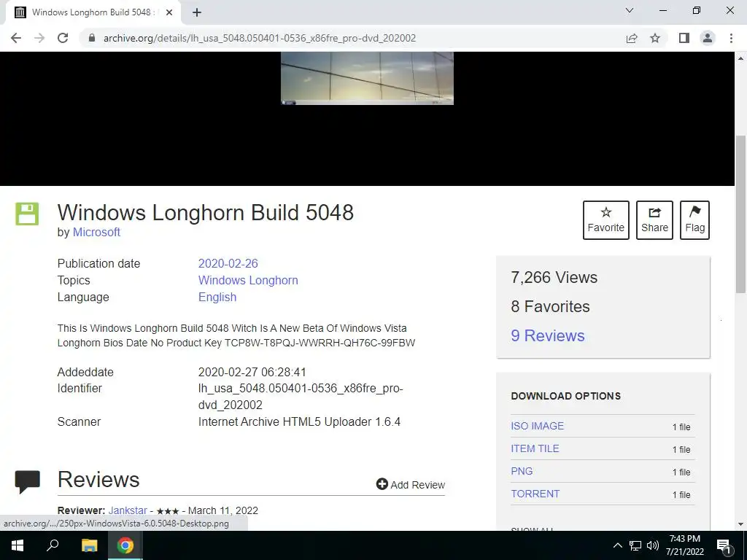747x560 pixels.
Task: Open network status tray icon
Action: (x=635, y=545)
